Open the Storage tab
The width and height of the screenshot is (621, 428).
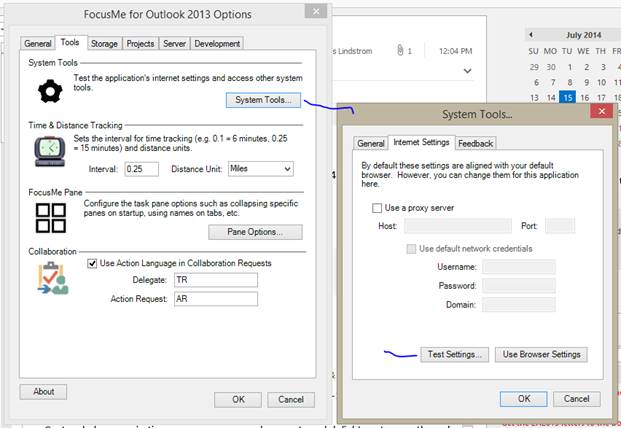pos(104,44)
